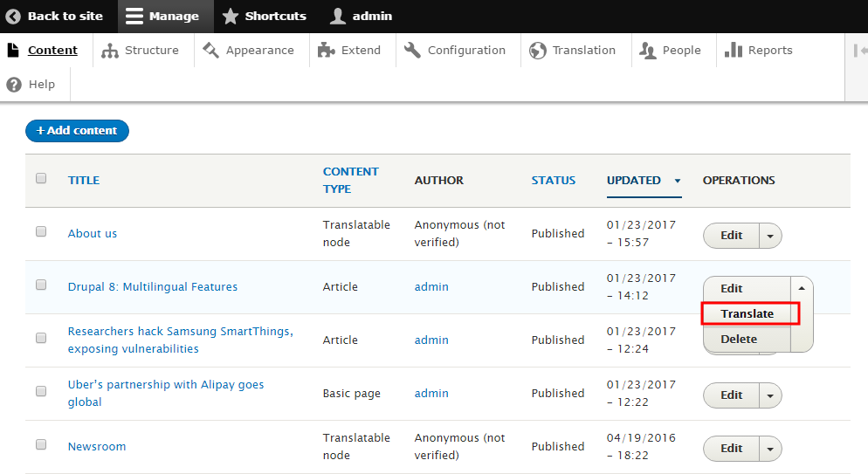This screenshot has width=868, height=474.
Task: Click the Content page icon
Action: point(13,51)
